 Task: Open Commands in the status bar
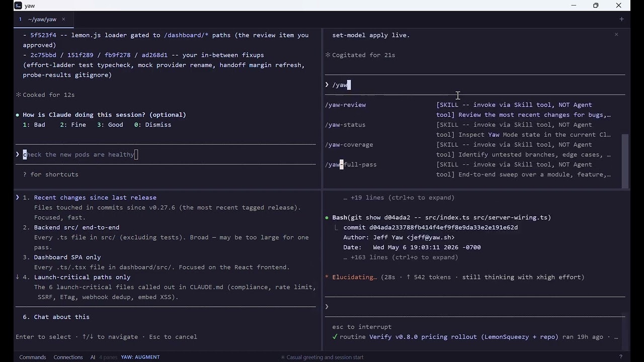33,357
